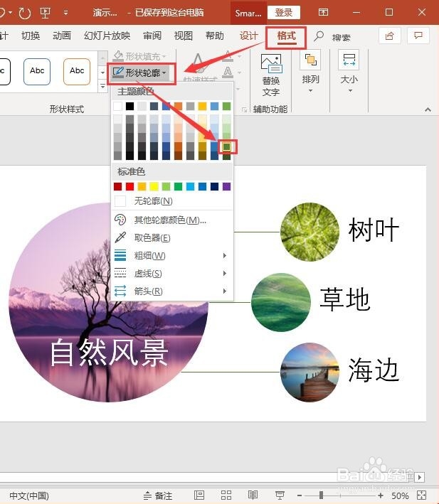Viewport: 439px width, 504px height.
Task: Expand the 虚线 dashes submenu
Action: [x=172, y=274]
